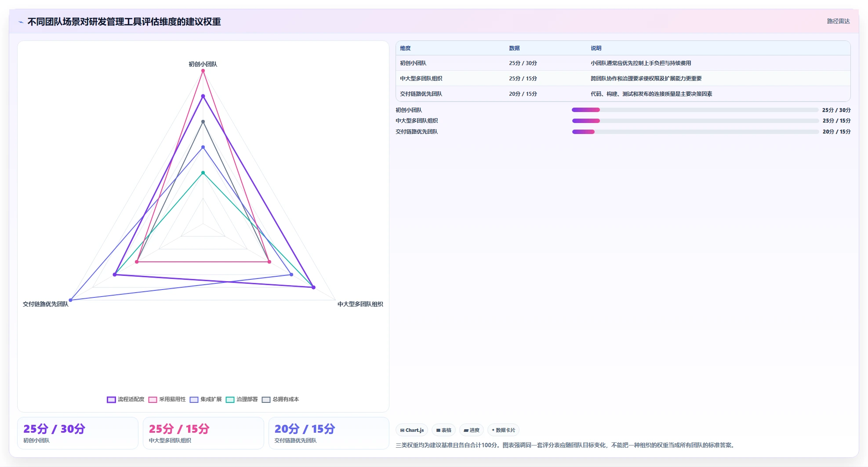
Task: Click the 交付链路优先团队 table row cell
Action: 421,94
